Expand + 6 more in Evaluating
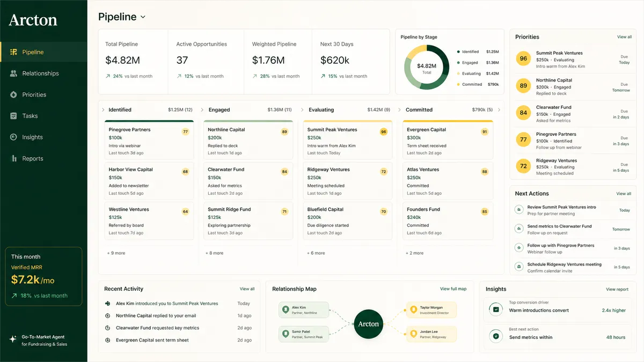Screen dimensions: 644x362 [316, 253]
